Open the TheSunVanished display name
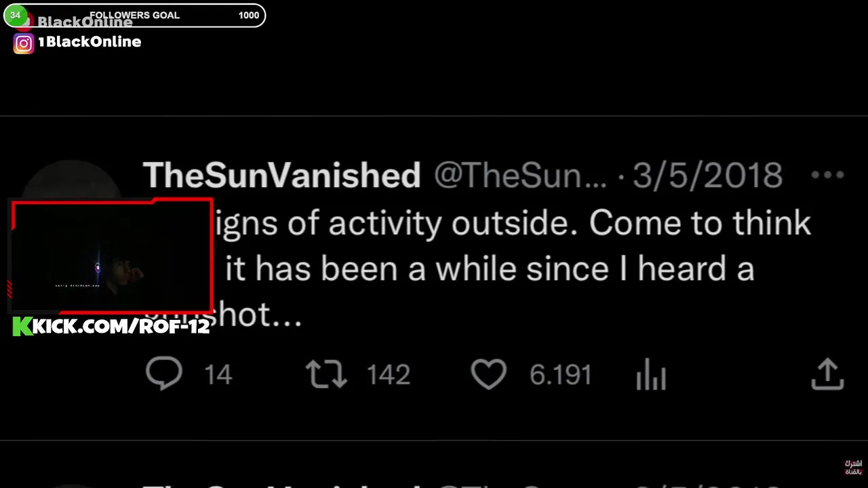The width and height of the screenshot is (868, 488). (282, 176)
